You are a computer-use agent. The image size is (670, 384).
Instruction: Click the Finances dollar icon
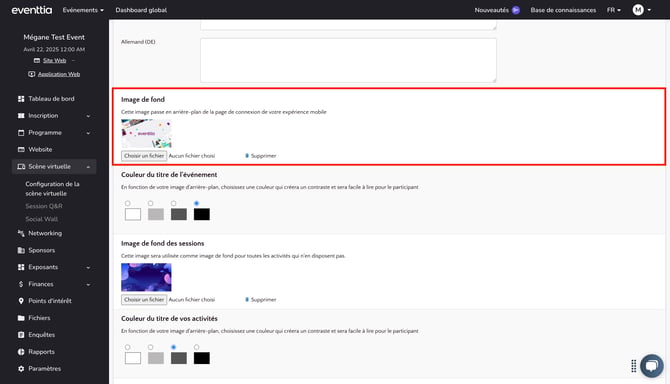click(x=21, y=284)
